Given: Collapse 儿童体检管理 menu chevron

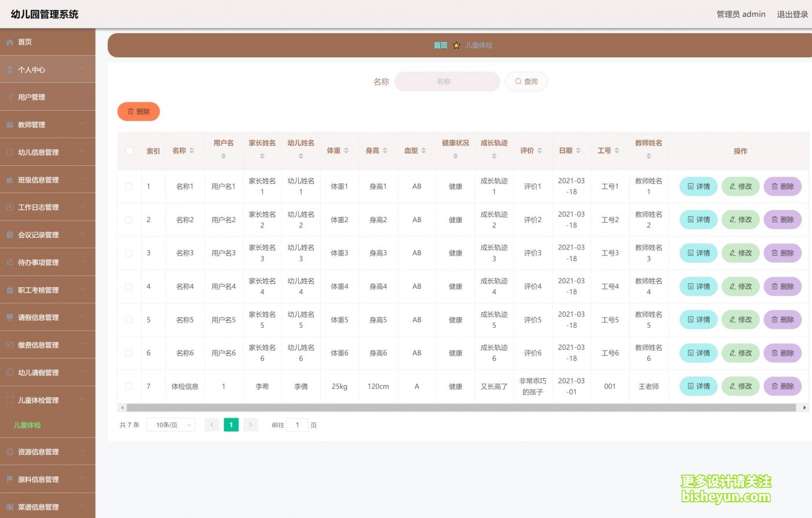Looking at the screenshot, I should [x=83, y=400].
